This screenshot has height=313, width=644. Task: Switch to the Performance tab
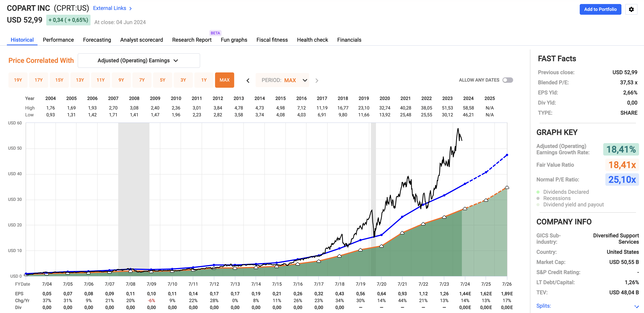58,40
